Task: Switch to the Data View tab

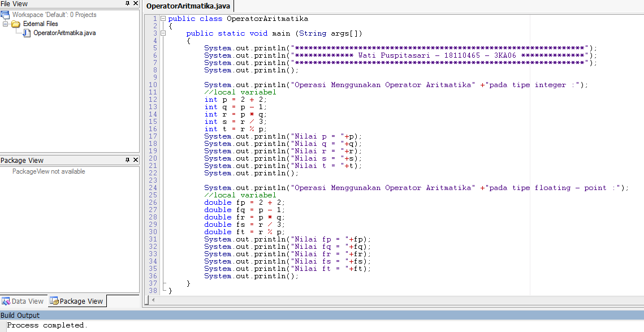Action: pos(23,301)
